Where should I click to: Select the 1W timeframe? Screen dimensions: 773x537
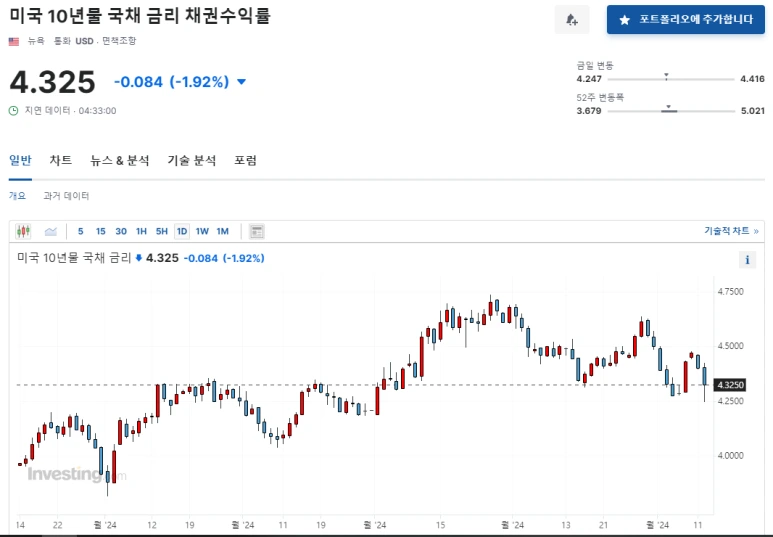coord(202,231)
